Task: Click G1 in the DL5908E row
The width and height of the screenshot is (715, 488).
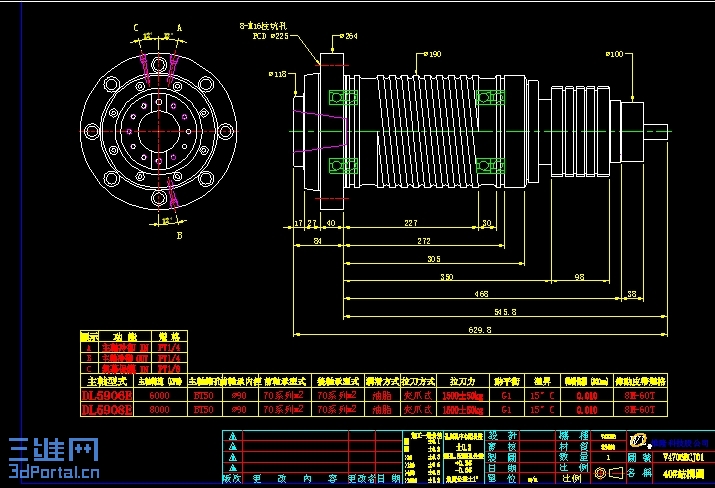Action: click(x=506, y=410)
